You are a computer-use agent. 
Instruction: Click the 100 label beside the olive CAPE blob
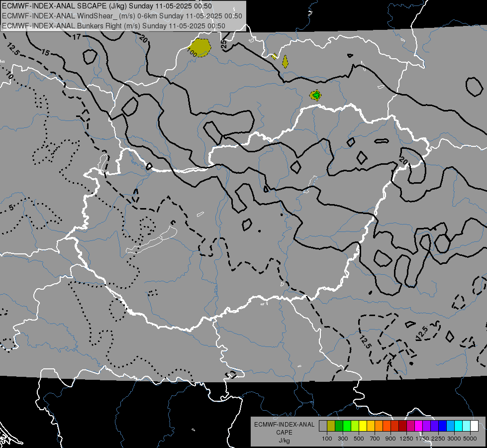tap(192, 53)
